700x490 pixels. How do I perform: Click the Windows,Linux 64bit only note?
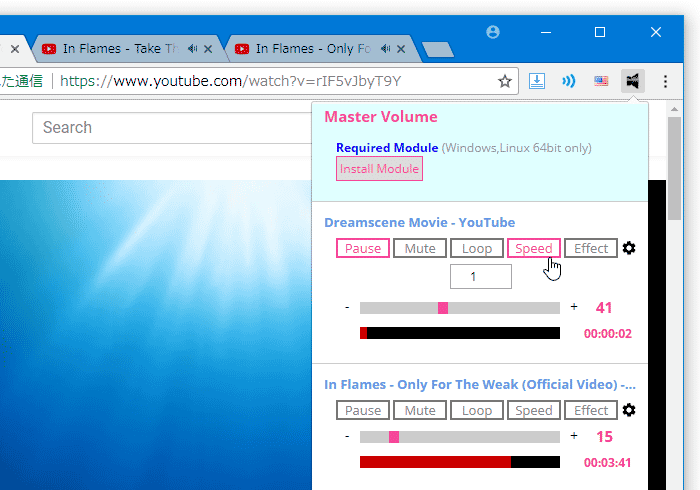(517, 148)
